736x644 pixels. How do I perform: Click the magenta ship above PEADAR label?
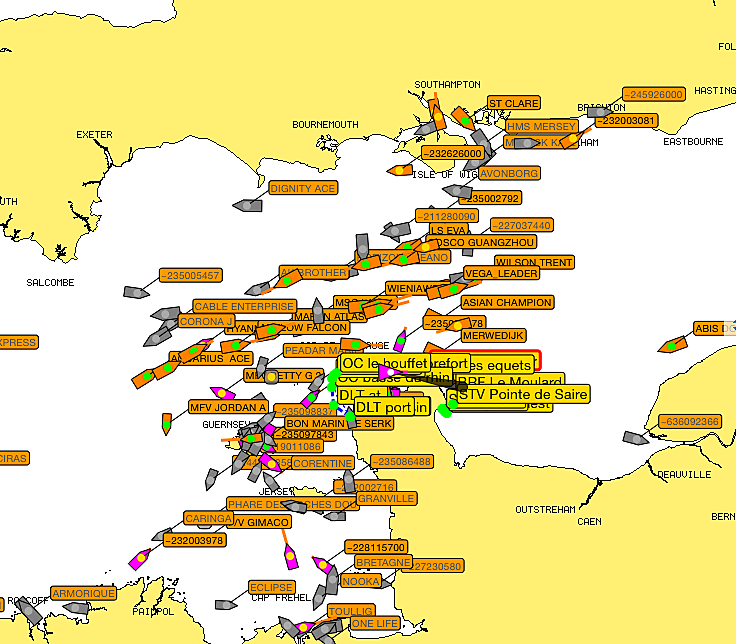[x=400, y=340]
